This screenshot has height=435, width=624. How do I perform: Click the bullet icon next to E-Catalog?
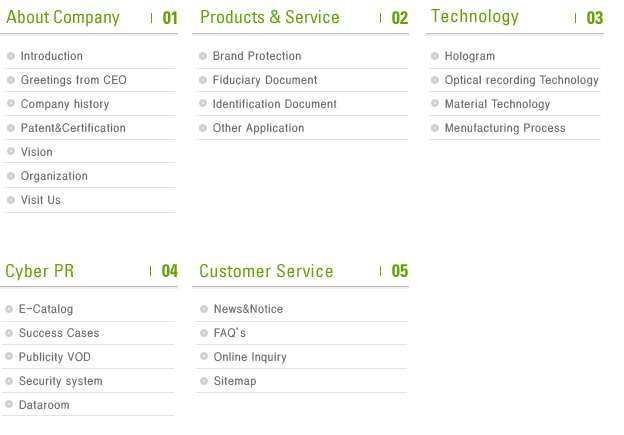pyautogui.click(x=9, y=309)
